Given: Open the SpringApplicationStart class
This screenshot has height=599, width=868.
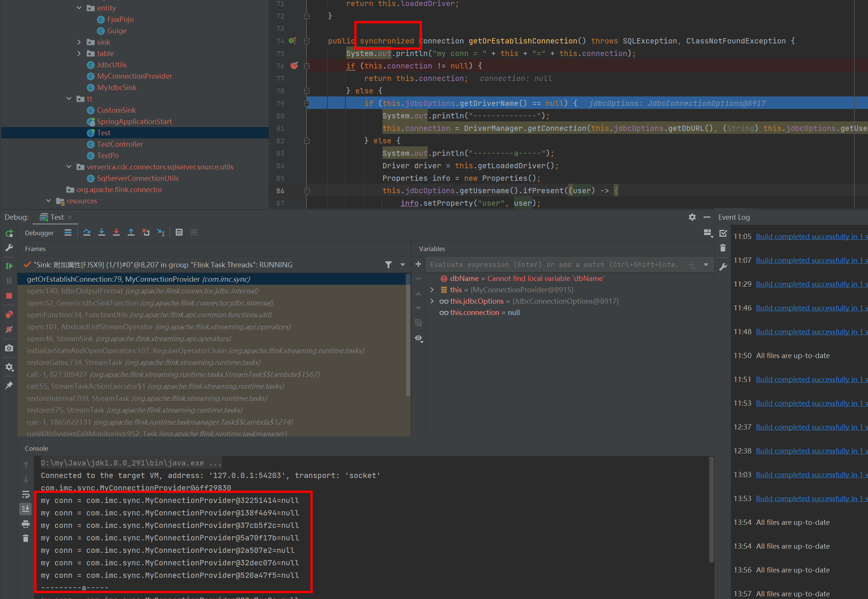Looking at the screenshot, I should (x=134, y=121).
